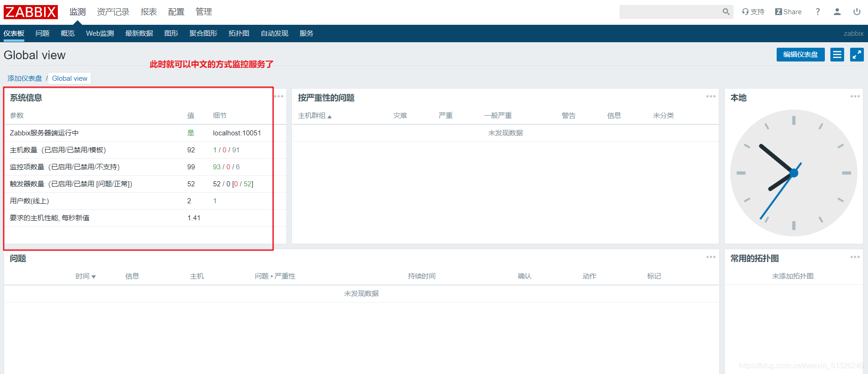This screenshot has height=374, width=868.
Task: Select the 聚合图形 submenu tab
Action: pyautogui.click(x=203, y=33)
